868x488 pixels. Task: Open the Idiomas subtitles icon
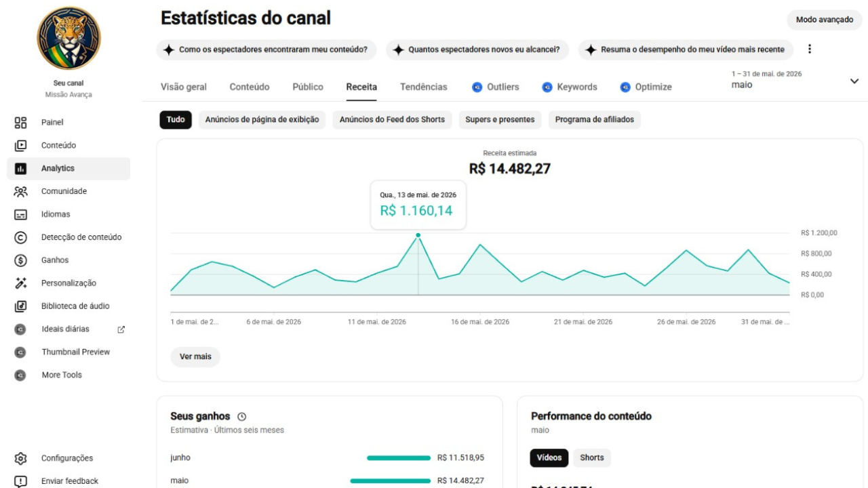point(20,215)
